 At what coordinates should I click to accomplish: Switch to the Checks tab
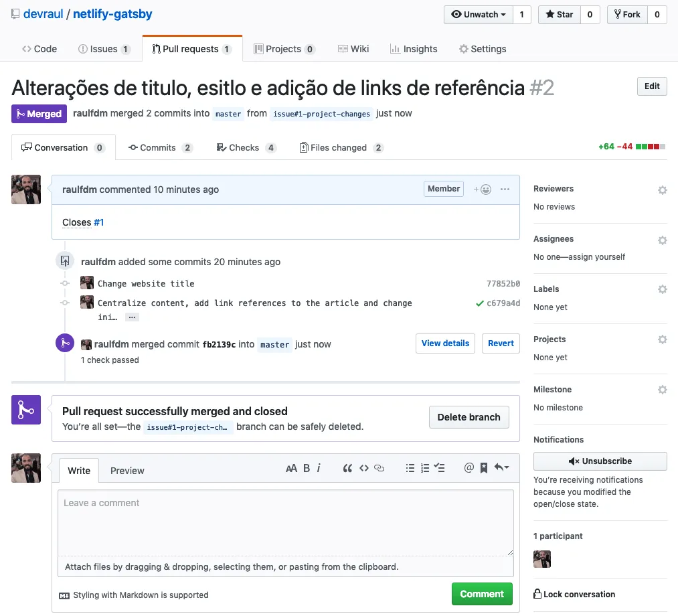[246, 147]
